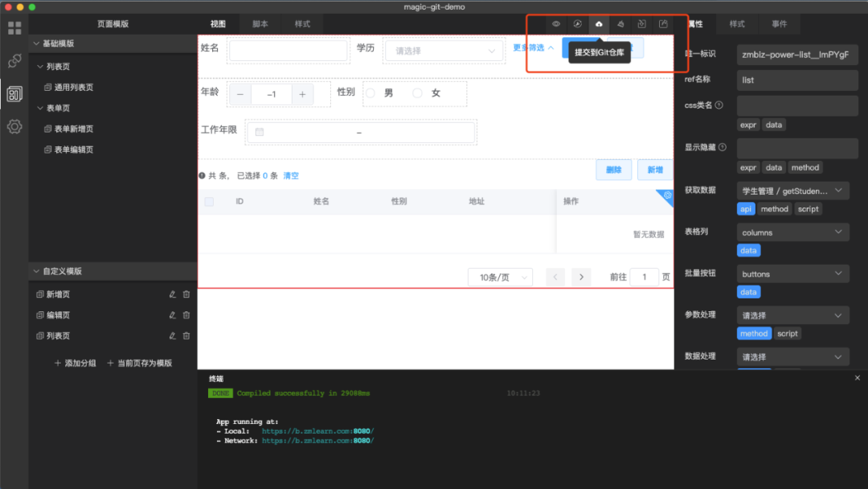Toggle the method option under 获取数据

(x=775, y=209)
